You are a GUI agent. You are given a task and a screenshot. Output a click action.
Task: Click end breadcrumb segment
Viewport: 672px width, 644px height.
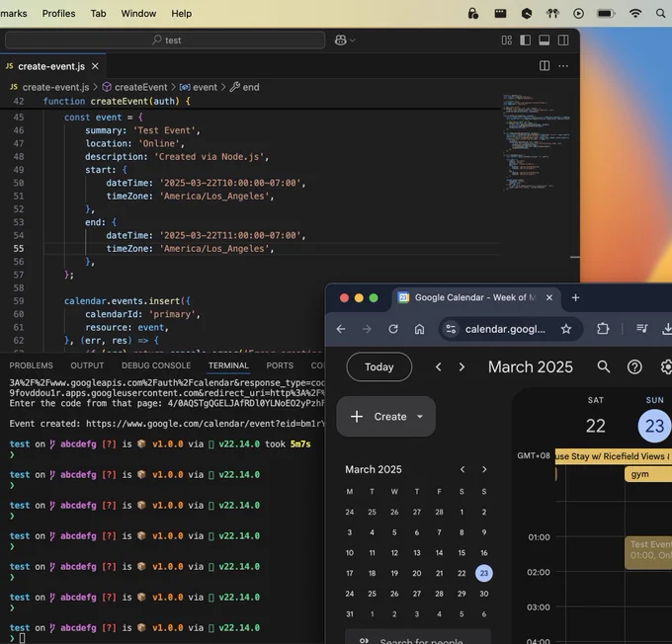pos(245,87)
